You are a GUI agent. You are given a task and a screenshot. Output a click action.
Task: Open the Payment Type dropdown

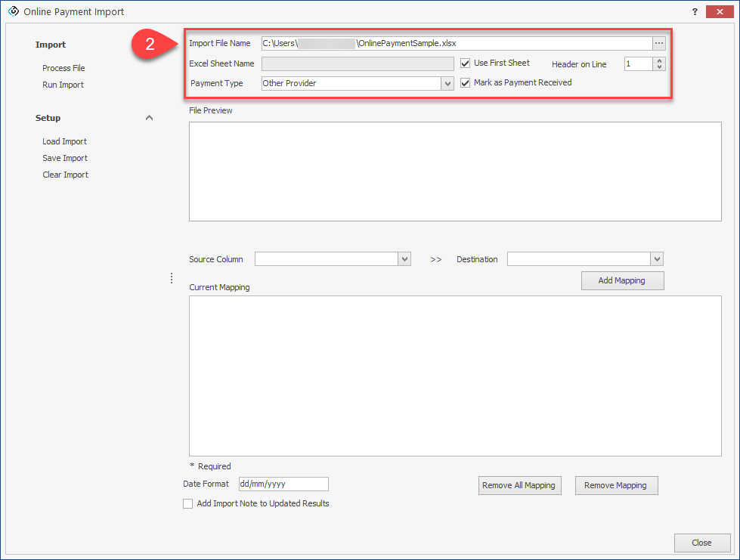click(447, 84)
